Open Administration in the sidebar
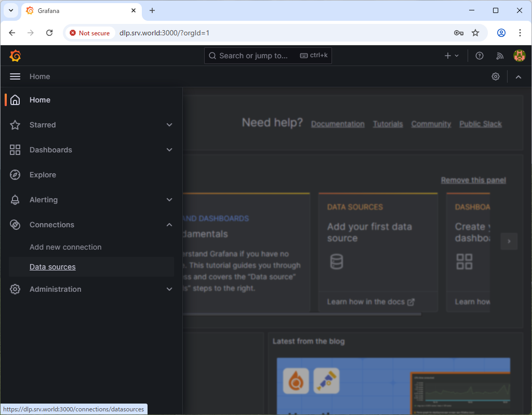The width and height of the screenshot is (532, 415). [x=55, y=289]
